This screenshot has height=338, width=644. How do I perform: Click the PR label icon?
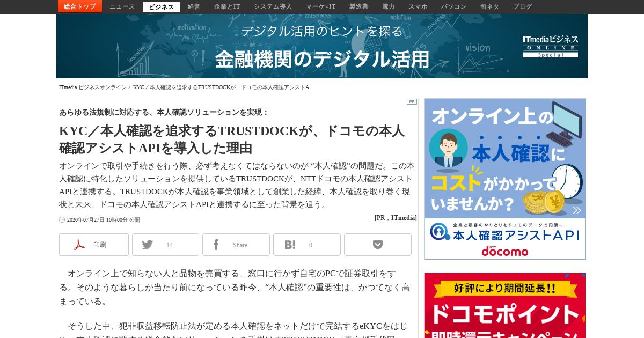tap(412, 101)
